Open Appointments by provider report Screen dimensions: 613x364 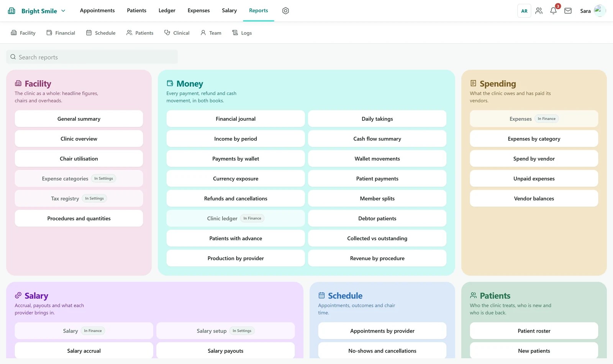click(382, 331)
